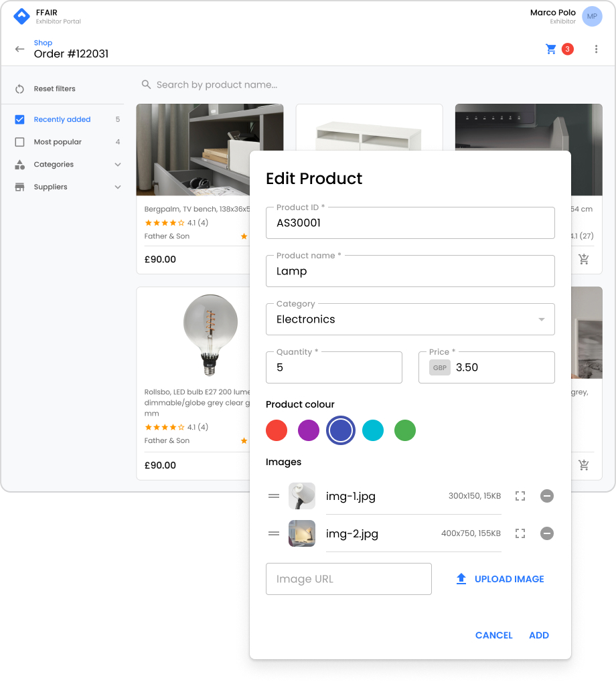This screenshot has width=616, height=684.
Task: Expand the Suppliers filter chevron
Action: pyautogui.click(x=118, y=187)
